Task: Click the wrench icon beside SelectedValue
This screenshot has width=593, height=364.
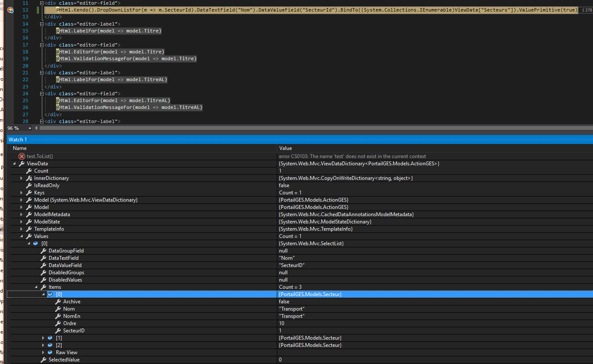Action: click(x=44, y=360)
